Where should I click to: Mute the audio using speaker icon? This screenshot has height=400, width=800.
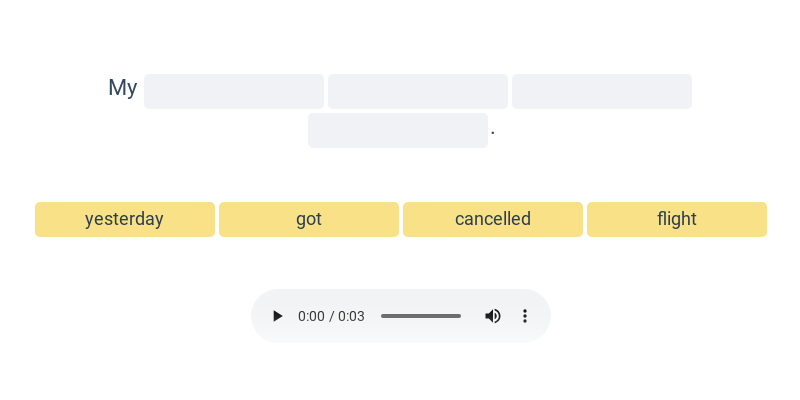pyautogui.click(x=492, y=316)
